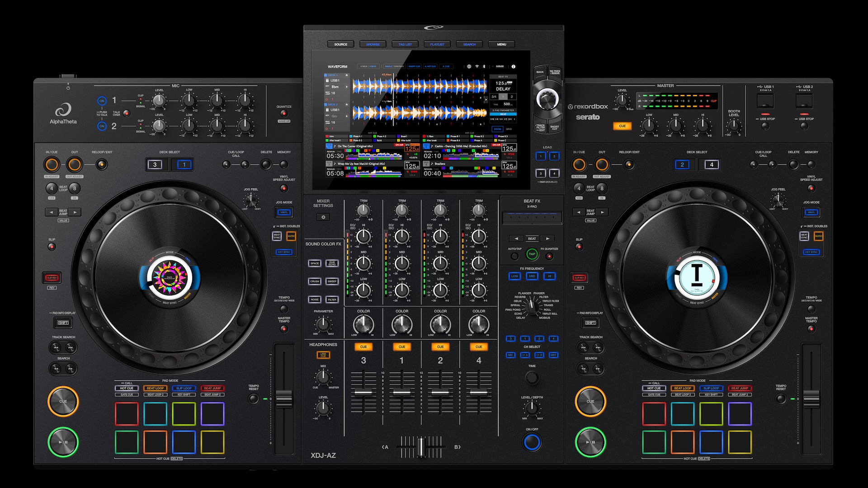The width and height of the screenshot is (868, 488).
Task: Open Mixer Settings with the gear icon
Action: pyautogui.click(x=323, y=217)
